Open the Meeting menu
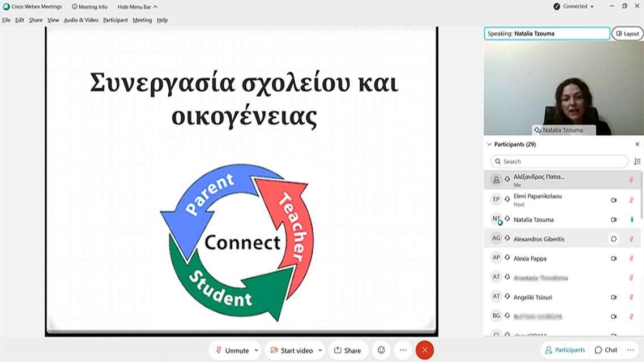644x362 pixels. (142, 20)
